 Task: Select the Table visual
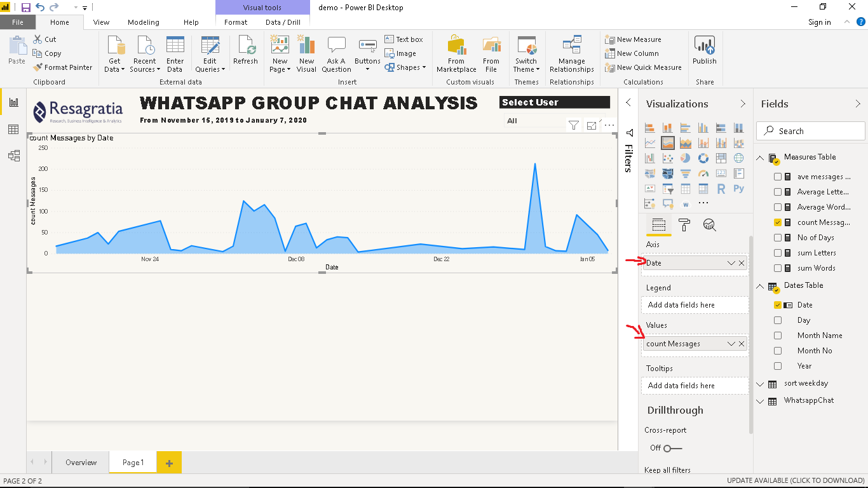point(685,188)
